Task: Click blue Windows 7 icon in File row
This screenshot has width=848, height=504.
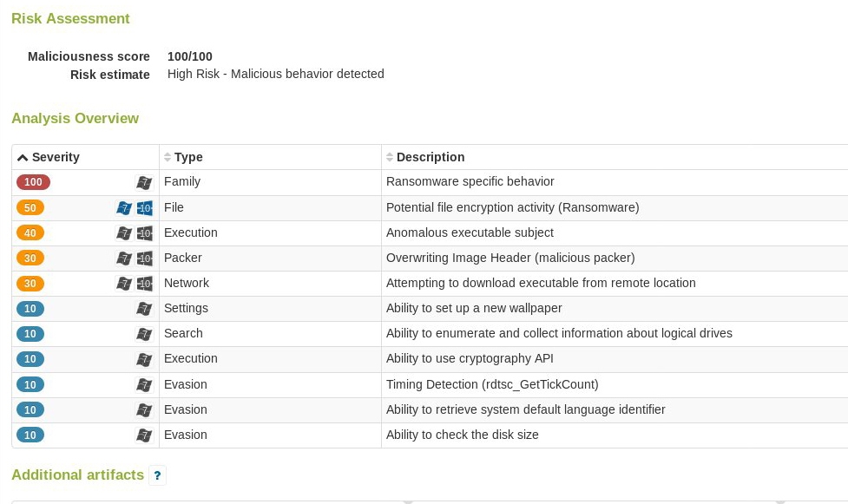Action: [x=124, y=207]
